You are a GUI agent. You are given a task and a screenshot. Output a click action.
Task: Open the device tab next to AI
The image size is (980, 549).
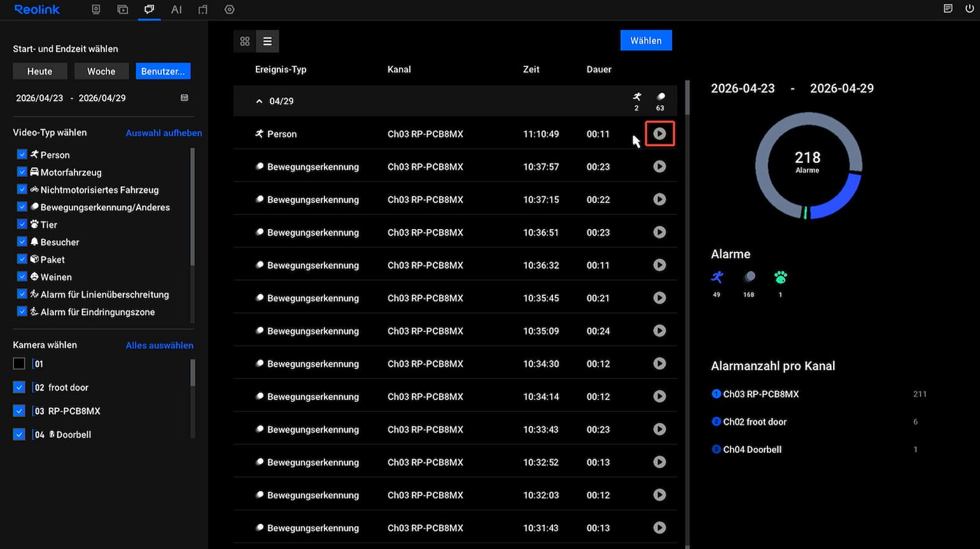pyautogui.click(x=203, y=10)
